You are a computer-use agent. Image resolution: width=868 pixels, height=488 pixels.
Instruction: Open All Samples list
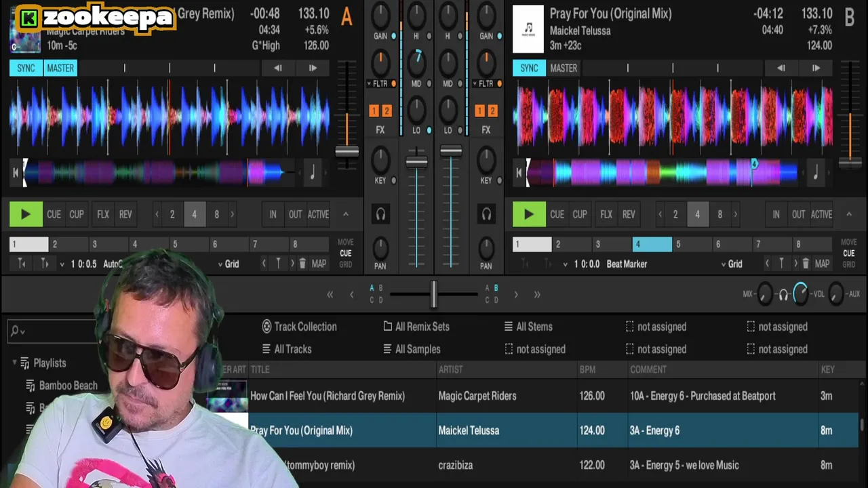tap(412, 349)
